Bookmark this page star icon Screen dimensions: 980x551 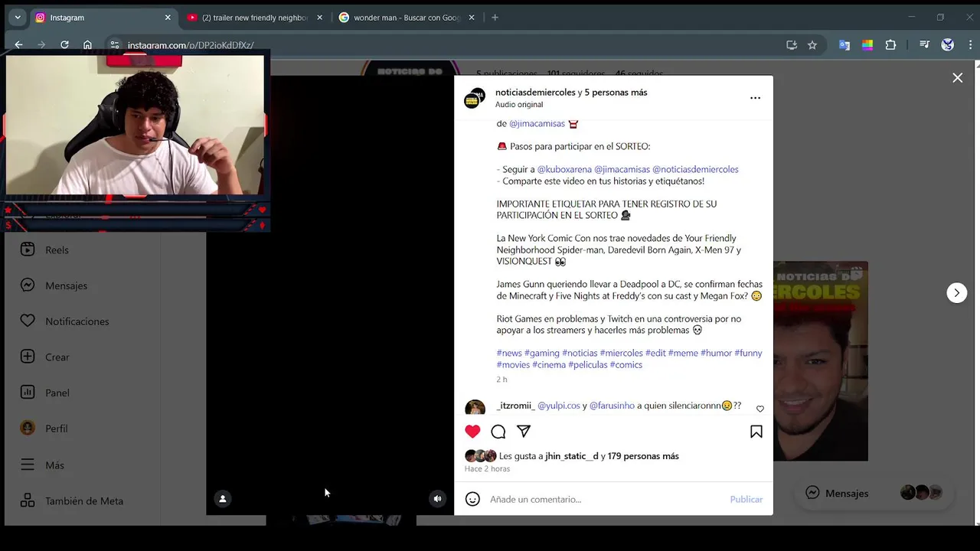point(812,45)
